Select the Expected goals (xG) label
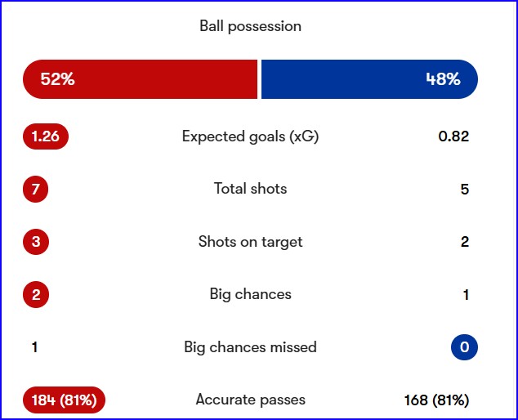This screenshot has width=518, height=420. pyautogui.click(x=250, y=136)
